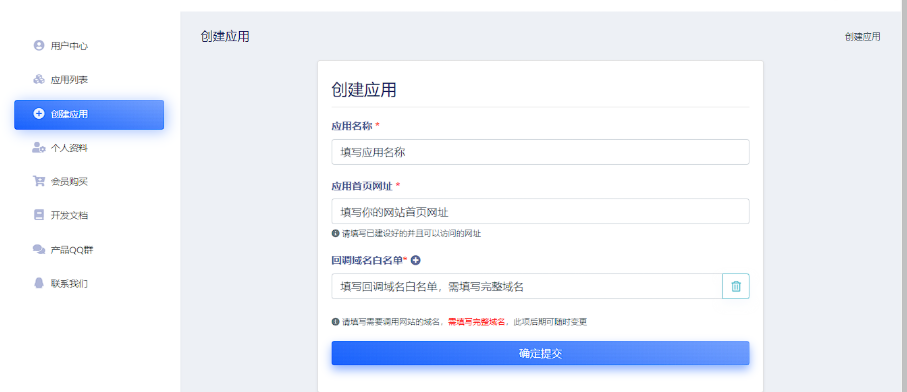Submit the form with 确定提交 button
The height and width of the screenshot is (392, 907).
(540, 353)
